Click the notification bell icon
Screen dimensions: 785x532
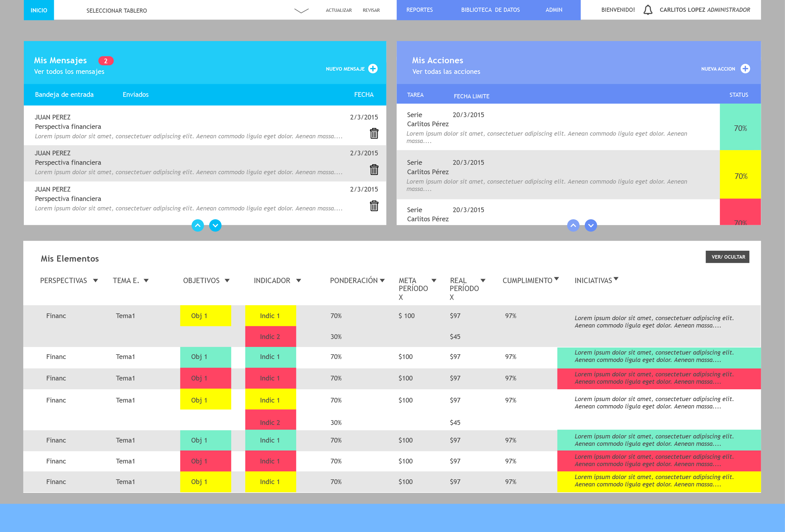[x=647, y=10]
